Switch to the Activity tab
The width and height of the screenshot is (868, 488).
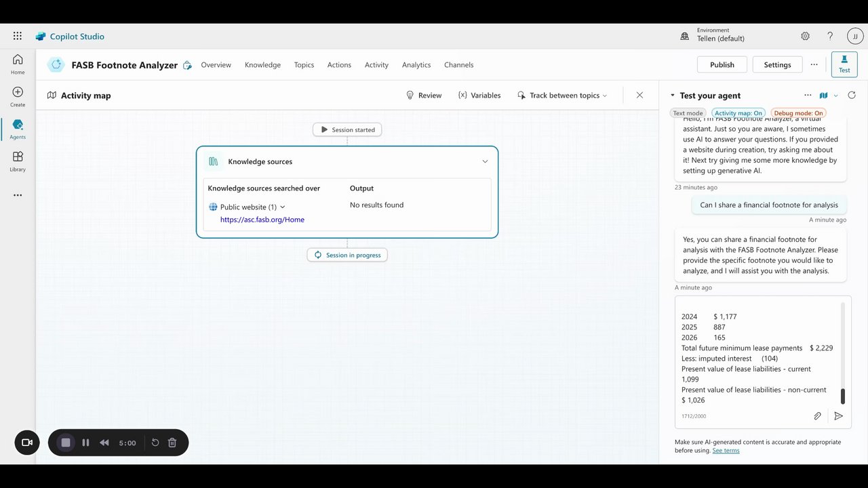pyautogui.click(x=376, y=65)
